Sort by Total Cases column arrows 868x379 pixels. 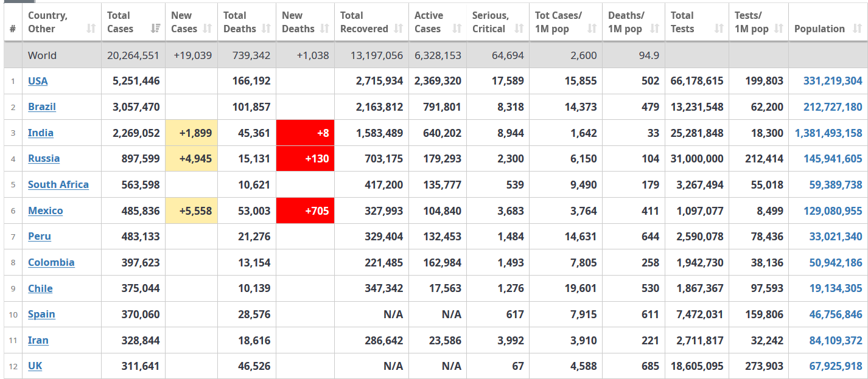click(156, 29)
